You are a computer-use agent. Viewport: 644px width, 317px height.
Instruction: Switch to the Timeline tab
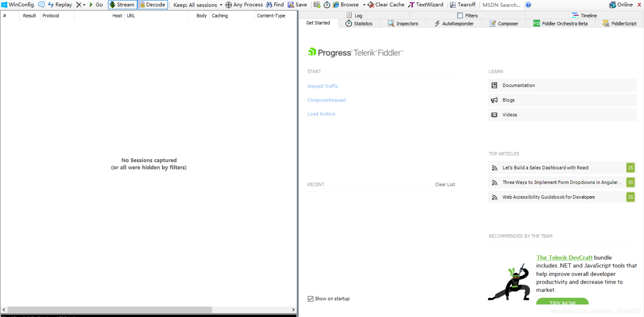point(584,15)
